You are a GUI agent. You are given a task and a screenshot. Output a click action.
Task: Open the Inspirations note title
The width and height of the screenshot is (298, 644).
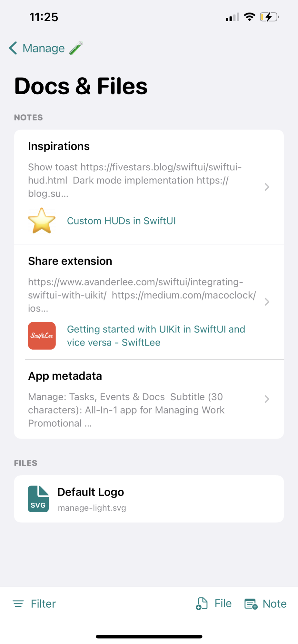tap(59, 146)
